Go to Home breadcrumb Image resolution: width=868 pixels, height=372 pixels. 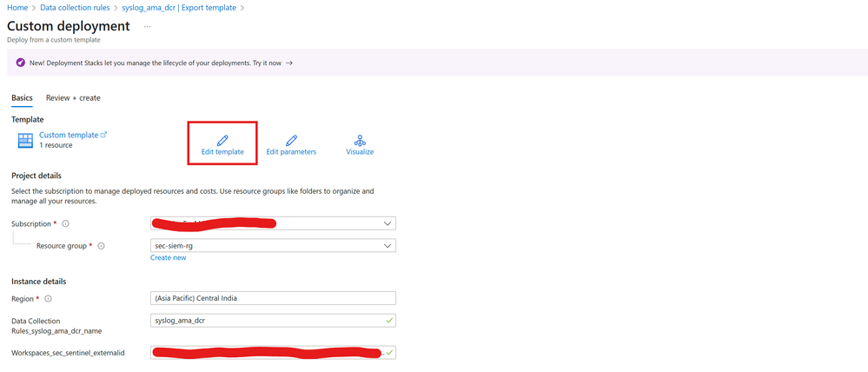17,8
